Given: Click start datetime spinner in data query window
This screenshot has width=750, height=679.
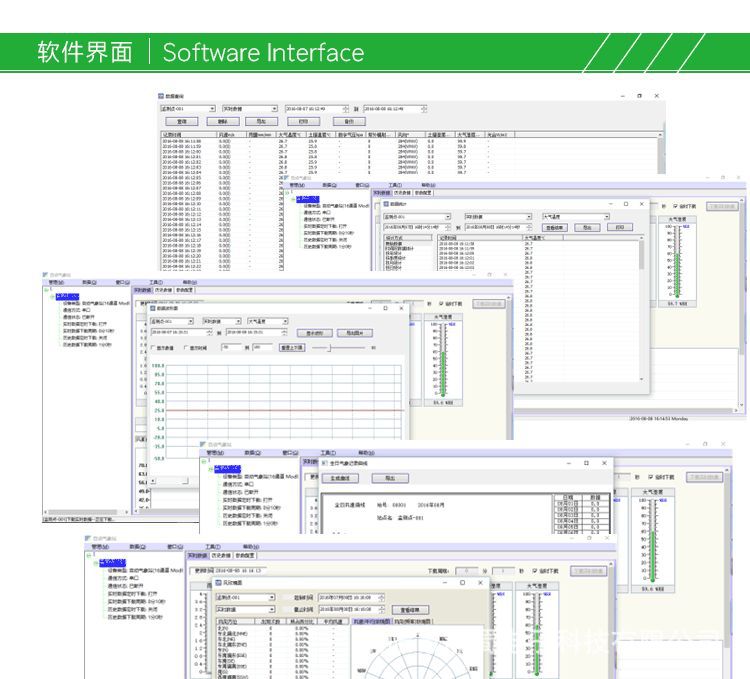Looking at the screenshot, I should (345, 109).
